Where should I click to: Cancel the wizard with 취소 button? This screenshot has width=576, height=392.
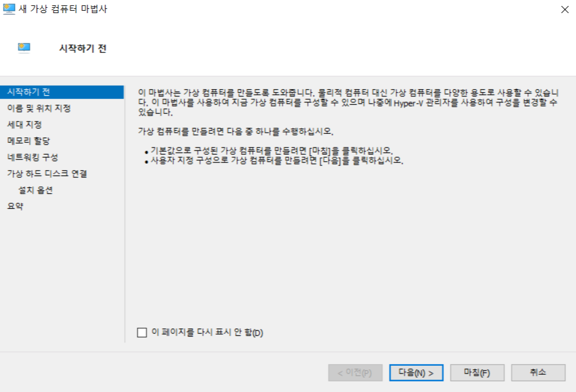click(x=538, y=373)
